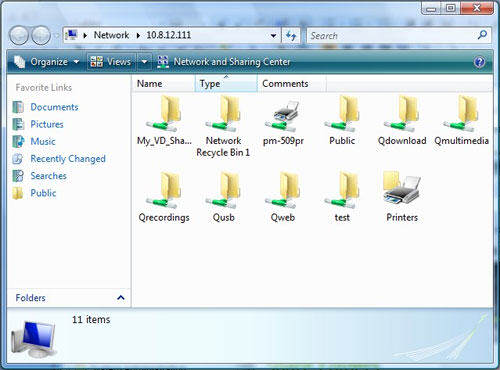This screenshot has height=370, width=500.
Task: Click the Folders pane label
Action: point(30,298)
